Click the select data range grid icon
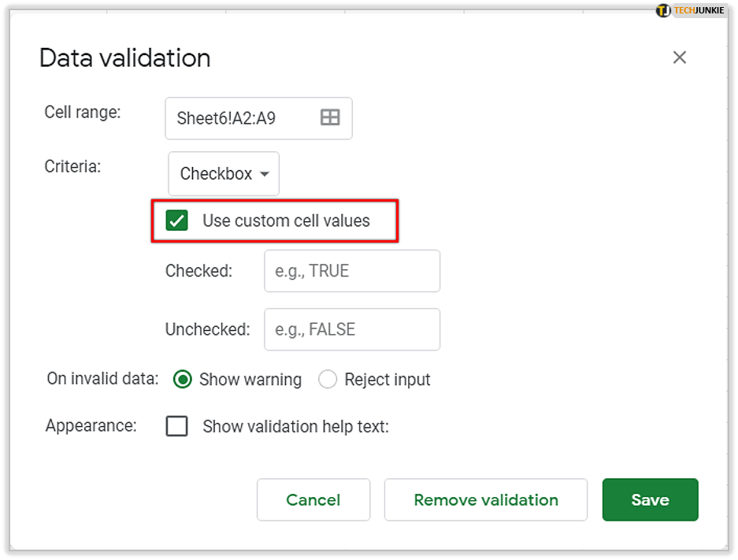Screen dimensions: 738x560 [x=330, y=118]
